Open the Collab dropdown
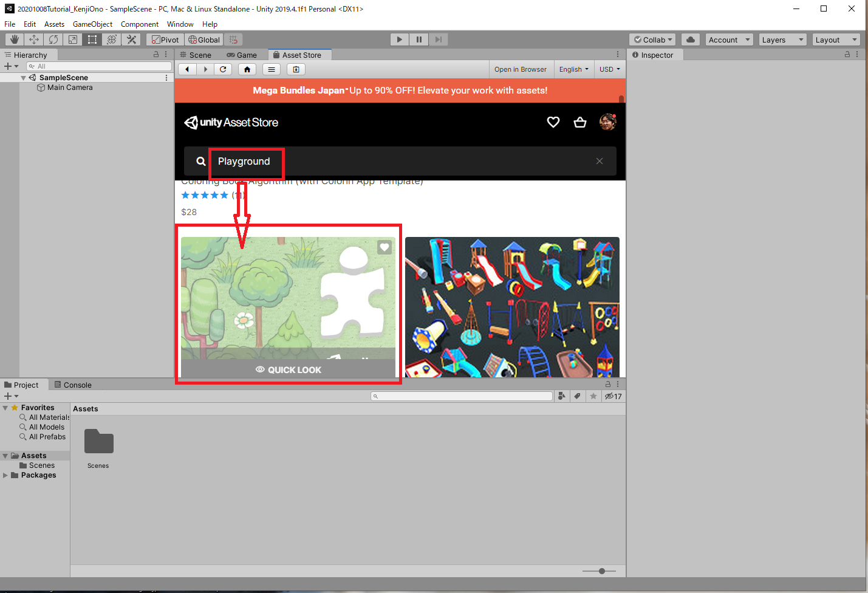Image resolution: width=868 pixels, height=593 pixels. (653, 39)
